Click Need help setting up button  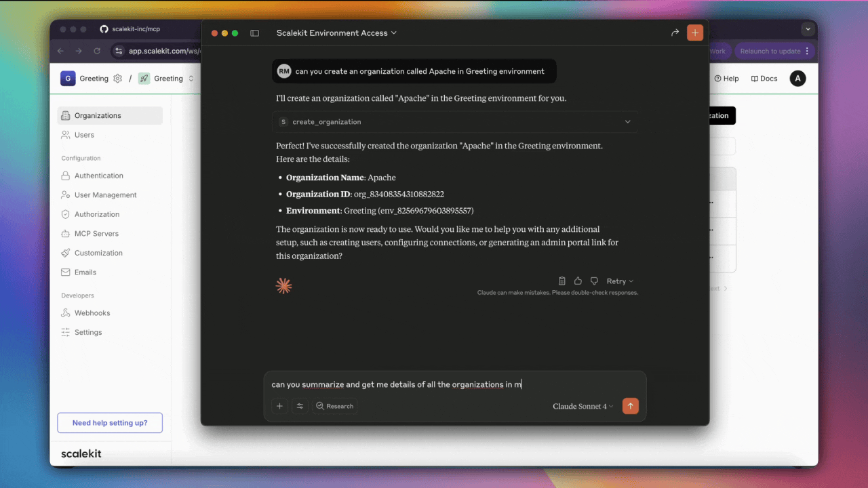(x=110, y=423)
